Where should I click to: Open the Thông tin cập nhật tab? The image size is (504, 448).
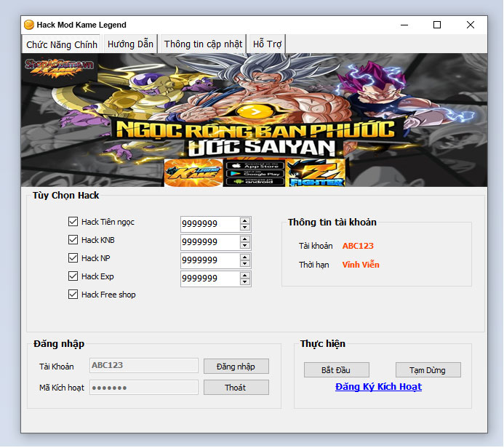pos(203,44)
